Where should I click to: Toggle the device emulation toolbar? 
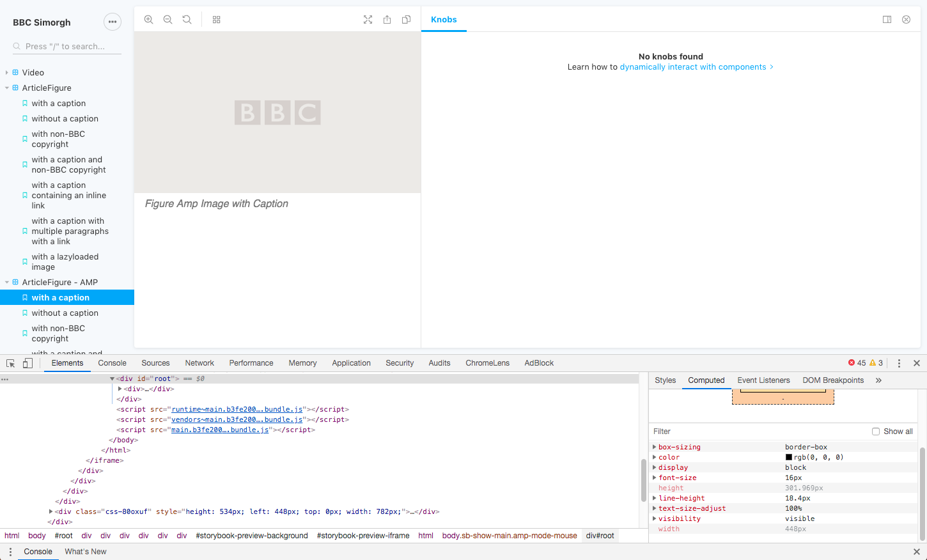tap(27, 362)
